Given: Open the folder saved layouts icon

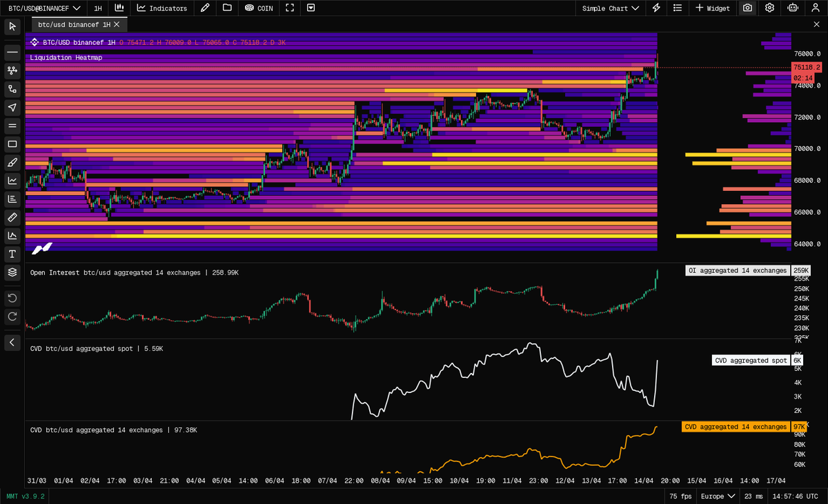Looking at the screenshot, I should coord(227,8).
